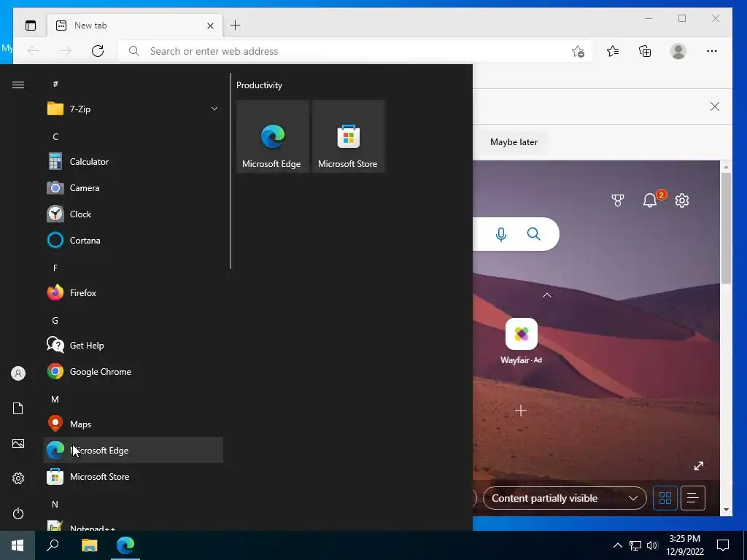Show hidden system tray icons

click(617, 545)
